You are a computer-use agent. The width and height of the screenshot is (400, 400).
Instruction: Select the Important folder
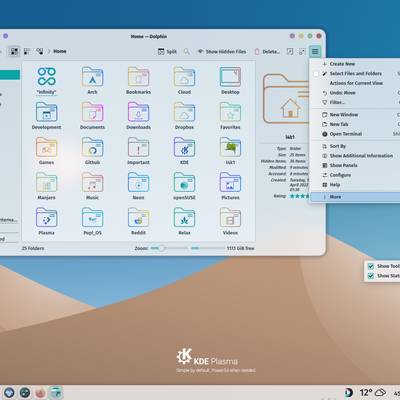click(x=138, y=151)
